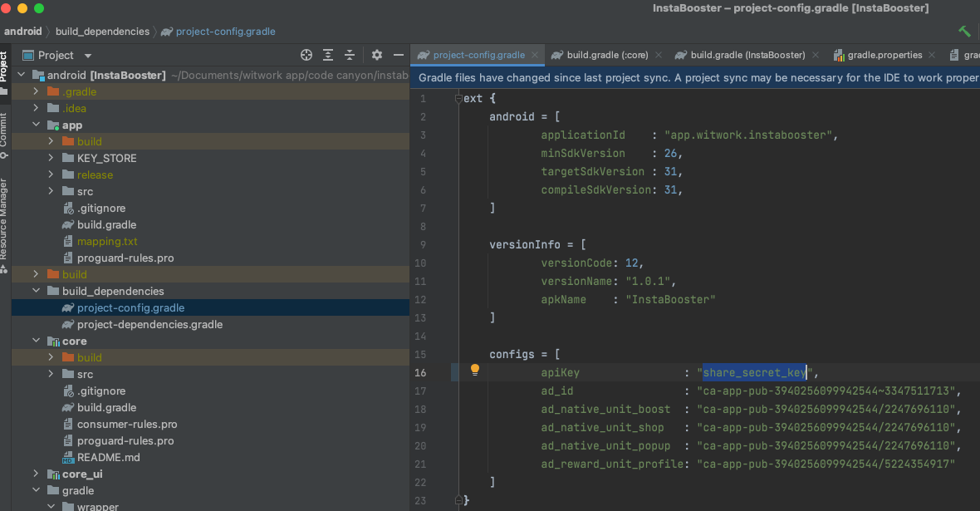This screenshot has width=980, height=511.
Task: Open project-dependencies.gradle file in tree
Action: [149, 324]
